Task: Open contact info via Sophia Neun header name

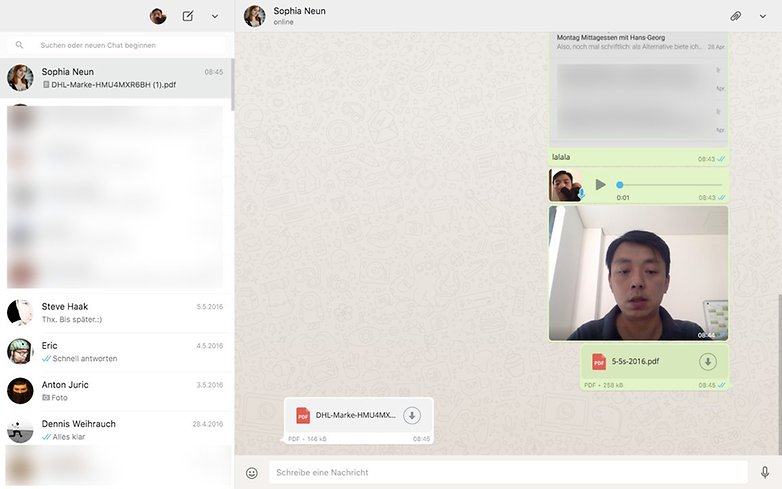Action: (299, 11)
